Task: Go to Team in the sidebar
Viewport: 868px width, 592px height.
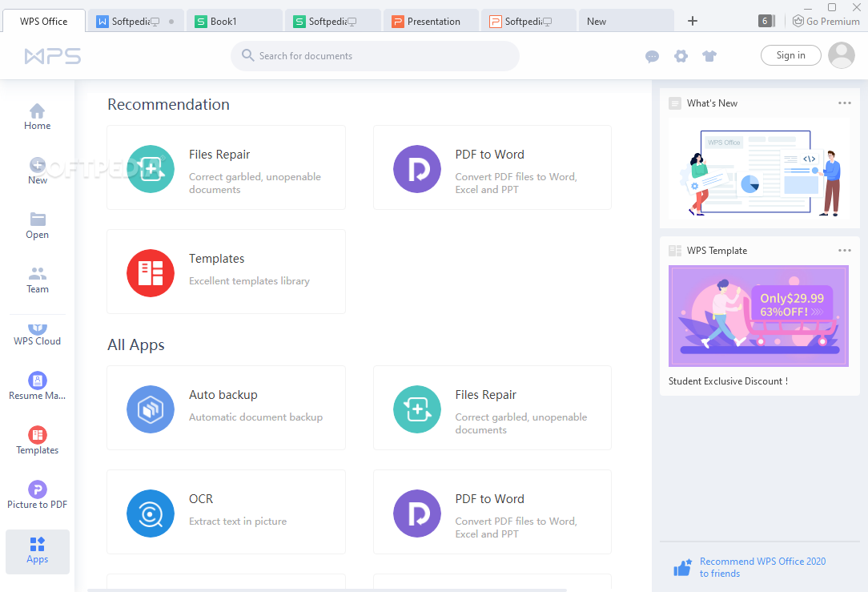Action: pos(37,280)
